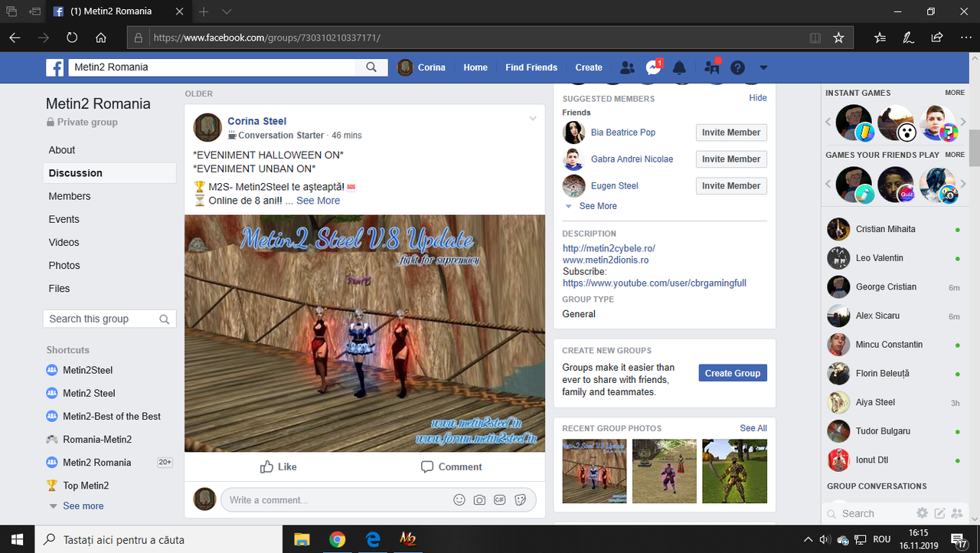
Task: Click the camera icon in comment box
Action: (479, 500)
